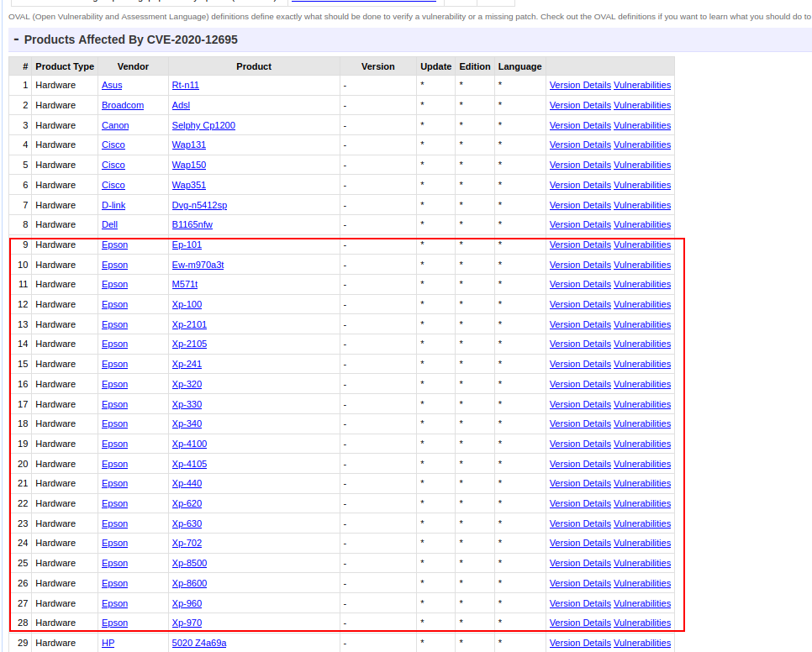The image size is (812, 652).
Task: Click Version Details for Epson Xp-970
Action: coord(579,623)
